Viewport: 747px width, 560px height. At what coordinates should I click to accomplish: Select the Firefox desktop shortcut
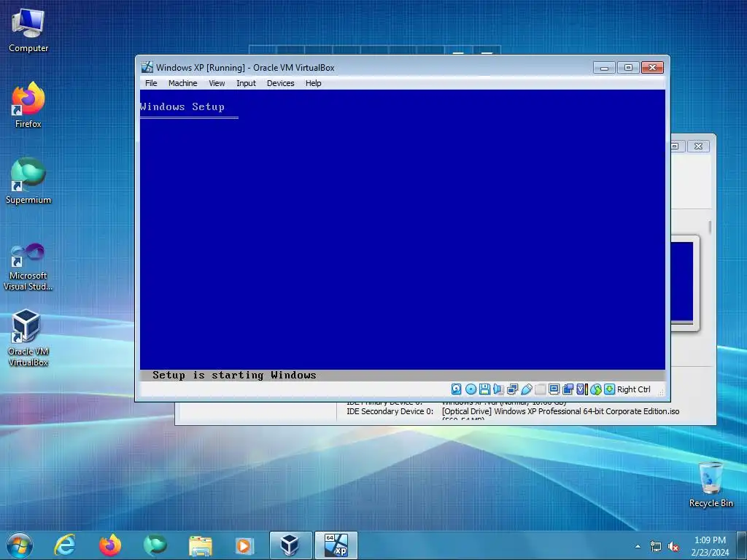point(28,105)
